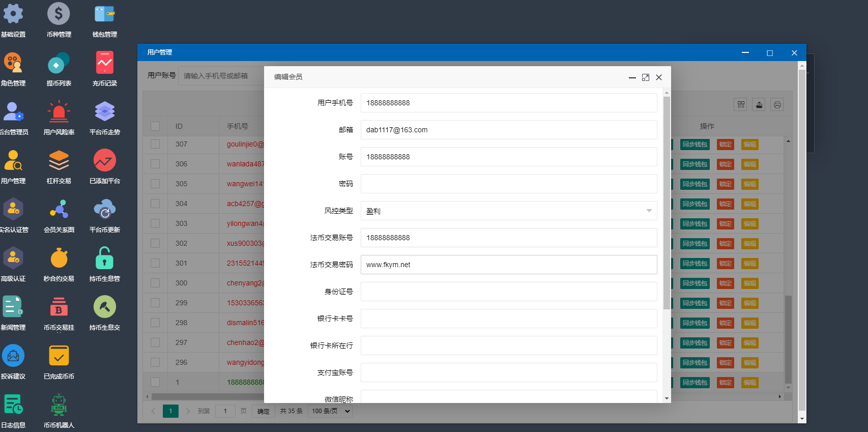The image size is (868, 432).
Task: Open the 100 条/页 page size dropdown
Action: (331, 411)
